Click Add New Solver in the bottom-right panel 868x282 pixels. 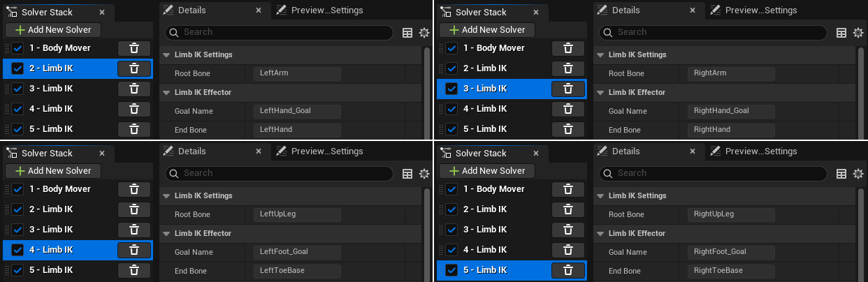point(491,171)
